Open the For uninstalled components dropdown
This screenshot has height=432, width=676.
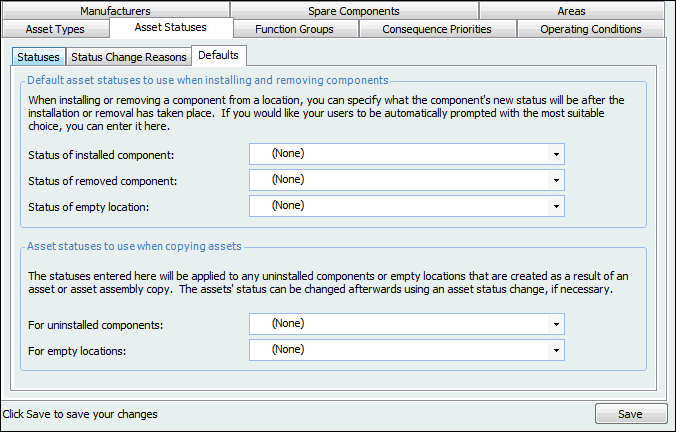555,324
